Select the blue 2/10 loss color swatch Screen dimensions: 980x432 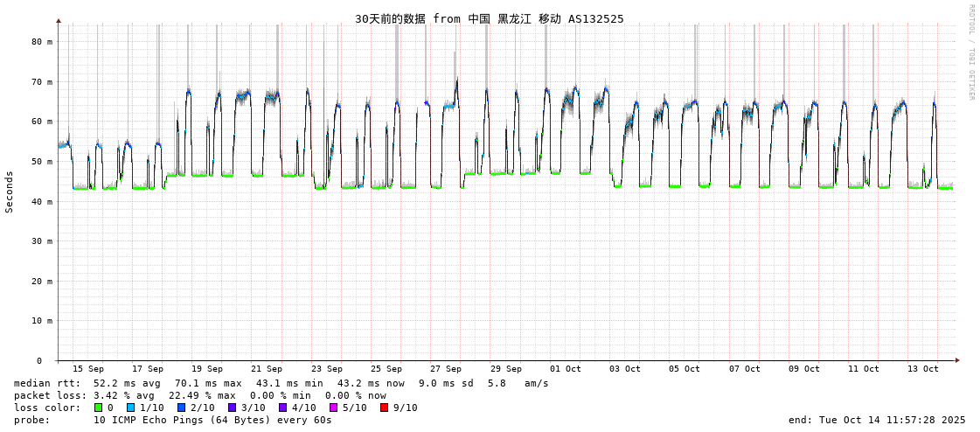click(181, 408)
